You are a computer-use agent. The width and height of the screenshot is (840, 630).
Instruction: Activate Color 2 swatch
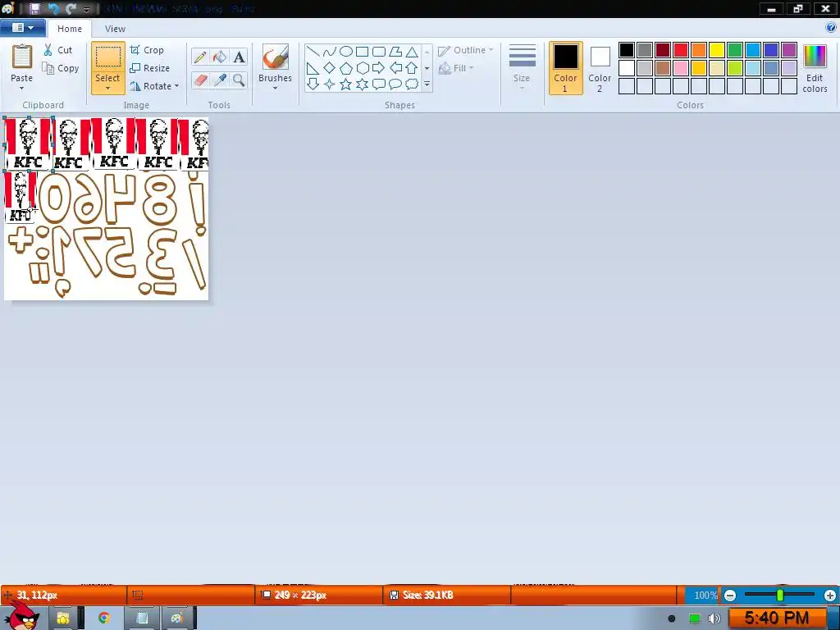[600, 68]
